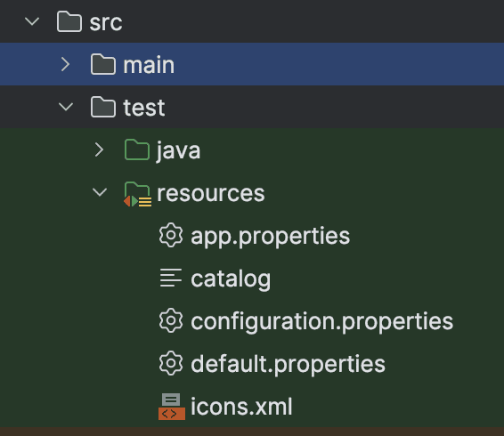Select the catalog file

[x=231, y=279]
